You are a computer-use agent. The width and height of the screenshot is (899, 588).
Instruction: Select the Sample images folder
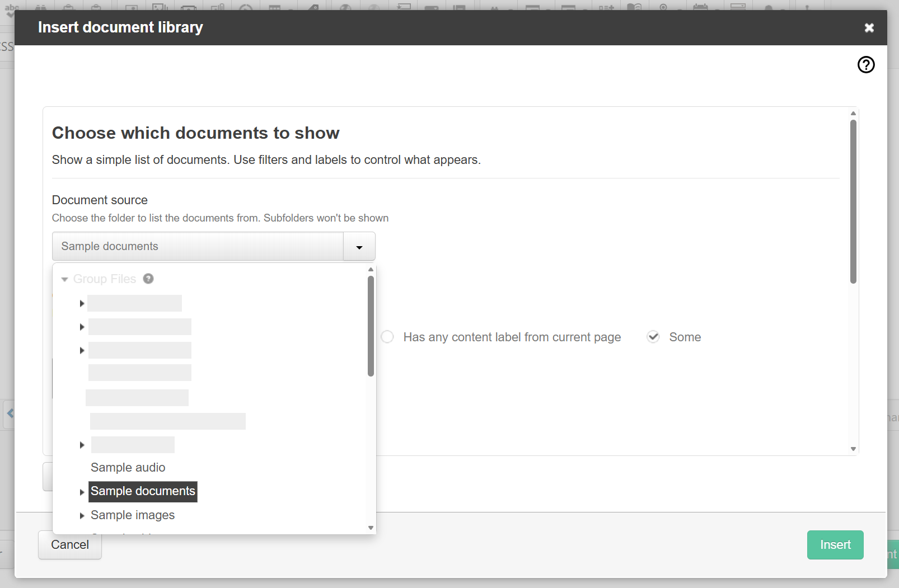[133, 515]
